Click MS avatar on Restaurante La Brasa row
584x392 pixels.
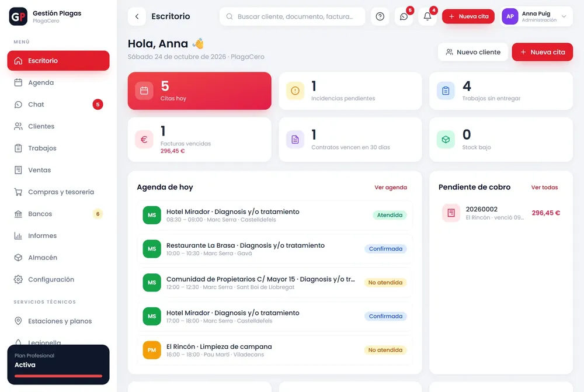[x=152, y=249]
